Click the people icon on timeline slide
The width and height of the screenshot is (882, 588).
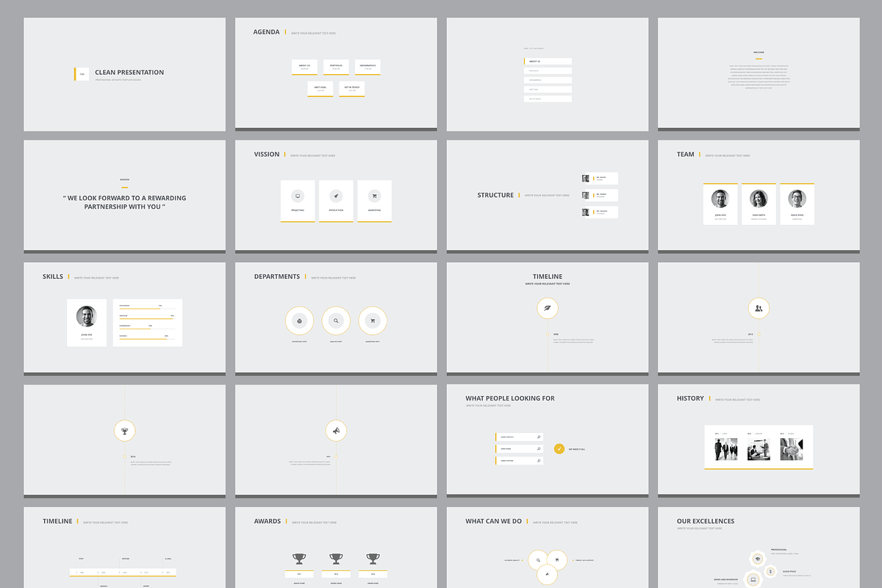pos(759,309)
